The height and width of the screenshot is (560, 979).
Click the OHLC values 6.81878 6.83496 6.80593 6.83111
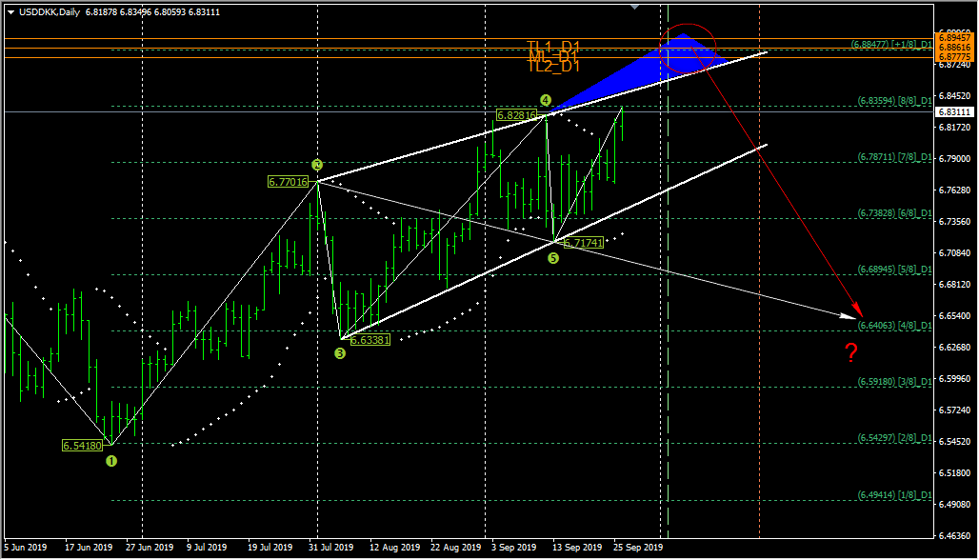point(153,11)
